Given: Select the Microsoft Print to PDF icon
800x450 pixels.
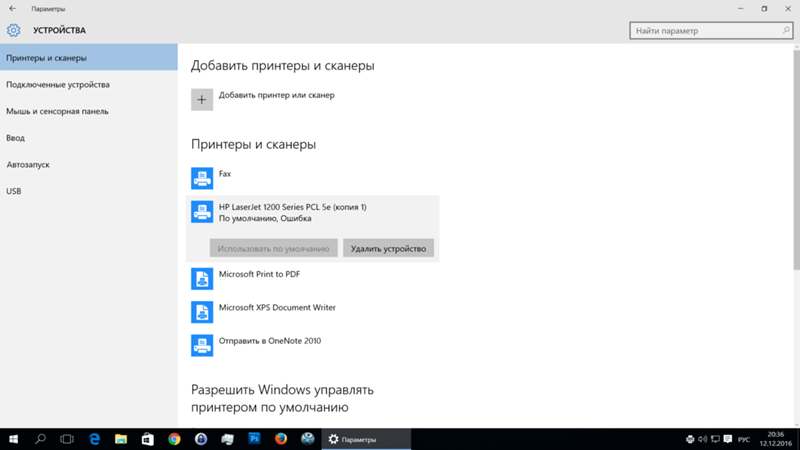Looking at the screenshot, I should click(202, 279).
